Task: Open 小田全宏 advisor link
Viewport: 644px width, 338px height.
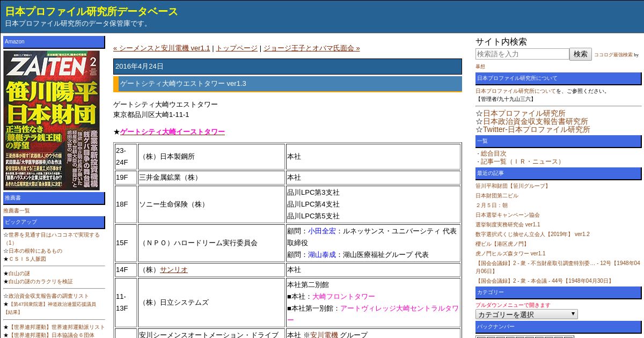Action: pos(322,231)
